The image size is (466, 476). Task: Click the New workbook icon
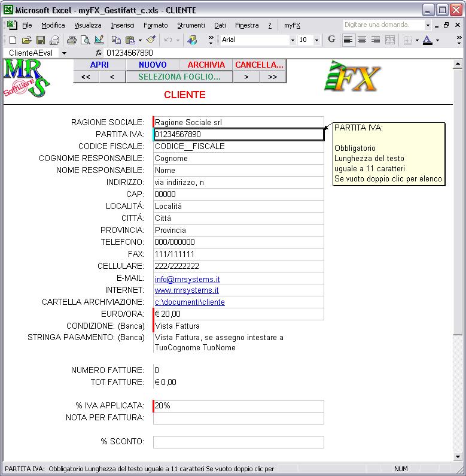pos(13,40)
